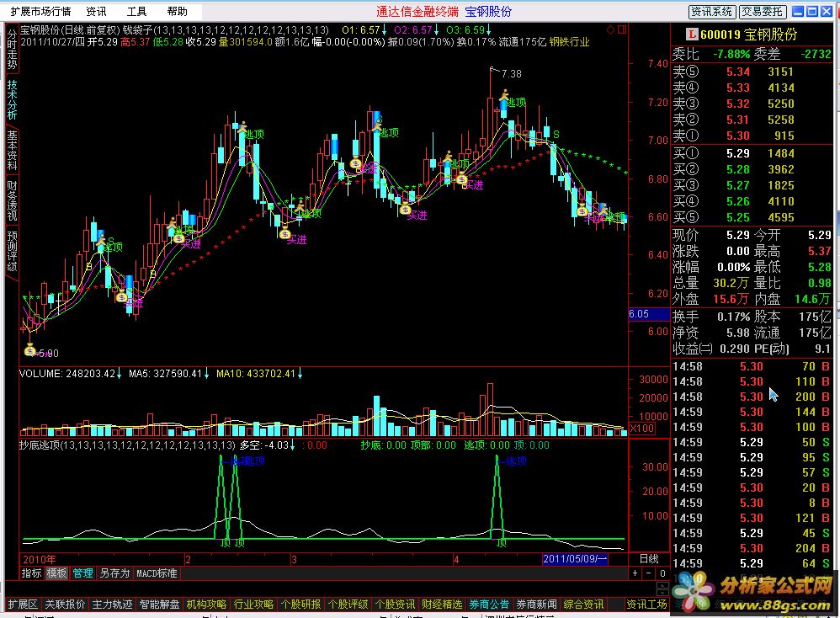Click 另存为 in the indicator bar
Screen dimensions: 840x618
pos(114,573)
